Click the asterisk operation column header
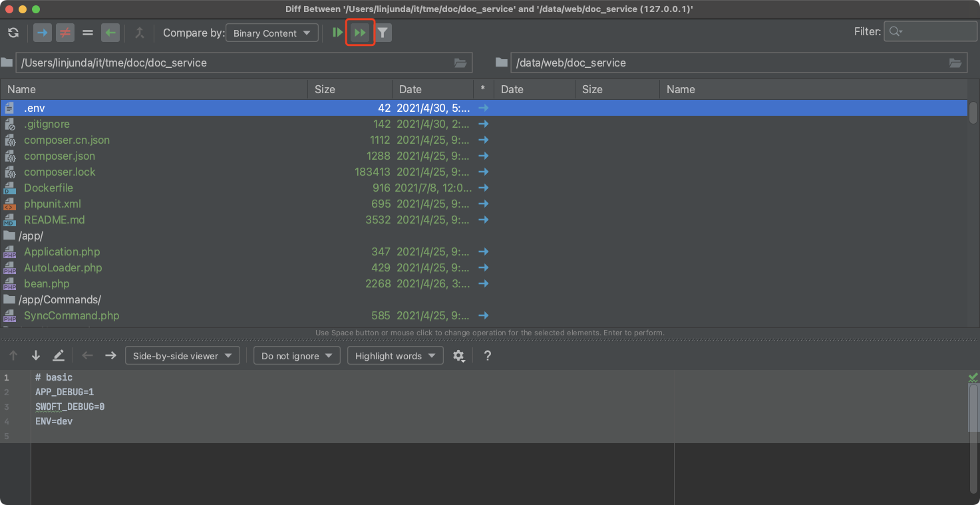980x505 pixels. tap(483, 89)
